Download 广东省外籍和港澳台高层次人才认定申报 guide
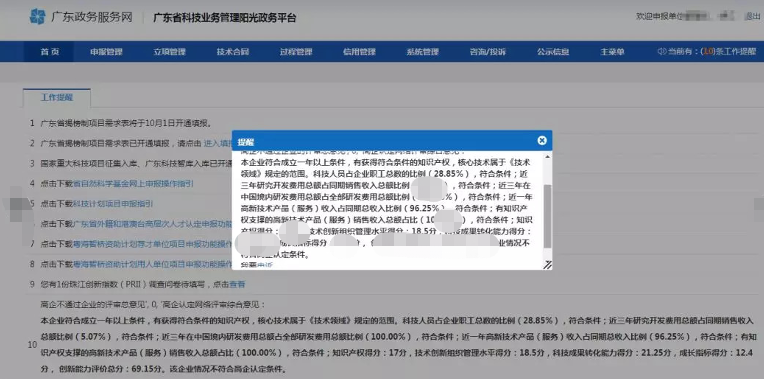This screenshot has height=379, width=764. point(152,224)
